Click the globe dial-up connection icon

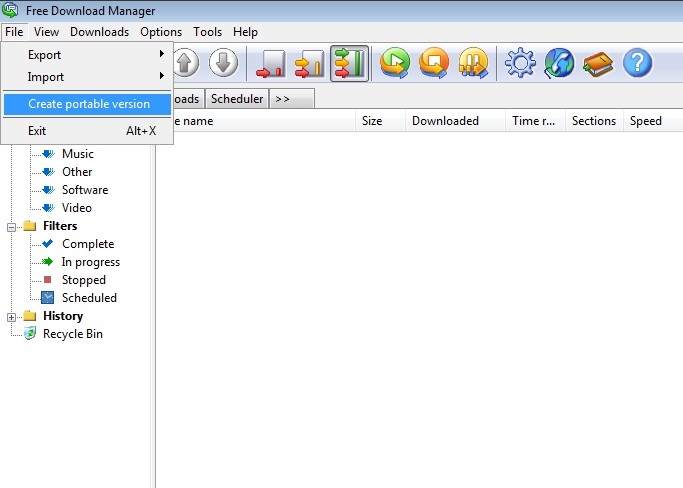(559, 63)
